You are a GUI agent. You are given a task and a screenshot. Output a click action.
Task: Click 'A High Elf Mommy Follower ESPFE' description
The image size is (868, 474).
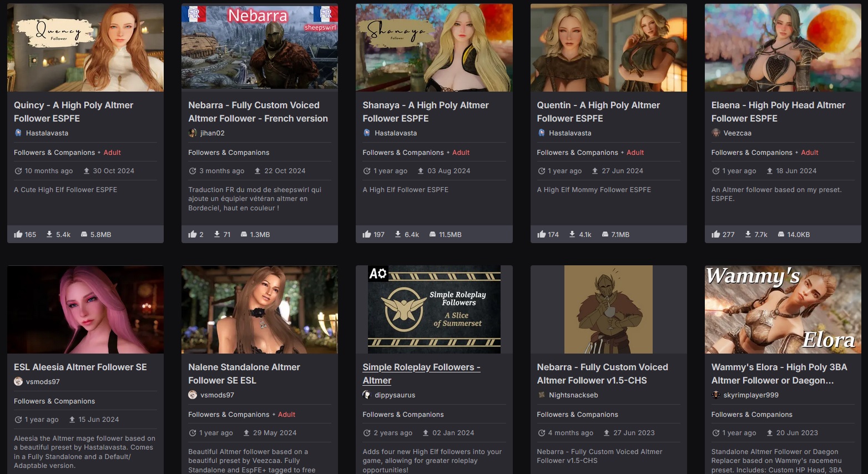point(594,190)
